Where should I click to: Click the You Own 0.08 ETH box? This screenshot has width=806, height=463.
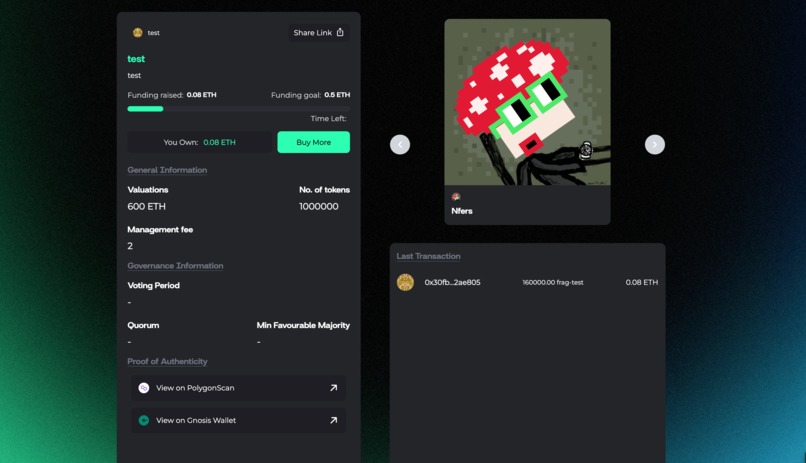199,142
